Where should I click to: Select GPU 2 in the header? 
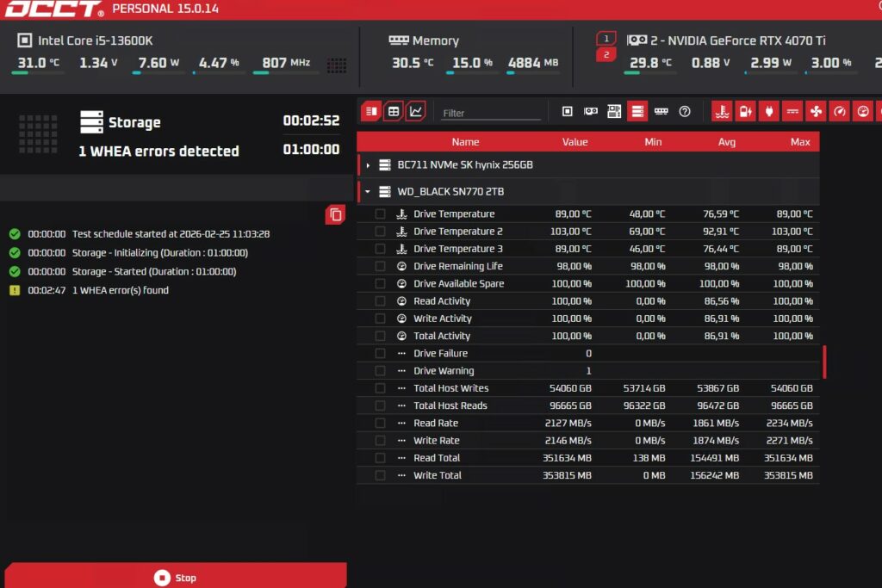coord(606,55)
